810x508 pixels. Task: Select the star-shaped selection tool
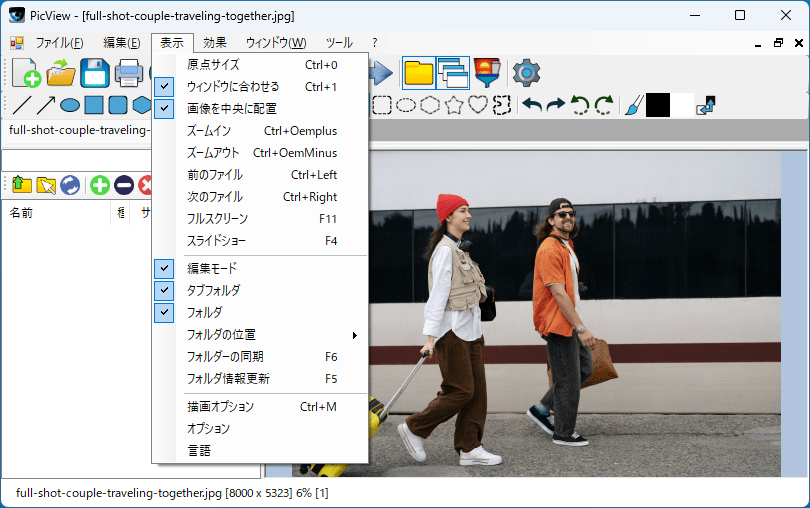[454, 105]
